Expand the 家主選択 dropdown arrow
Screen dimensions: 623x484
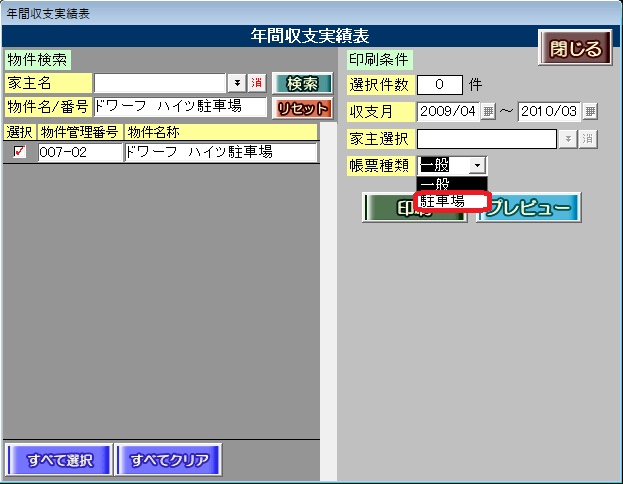pos(568,139)
